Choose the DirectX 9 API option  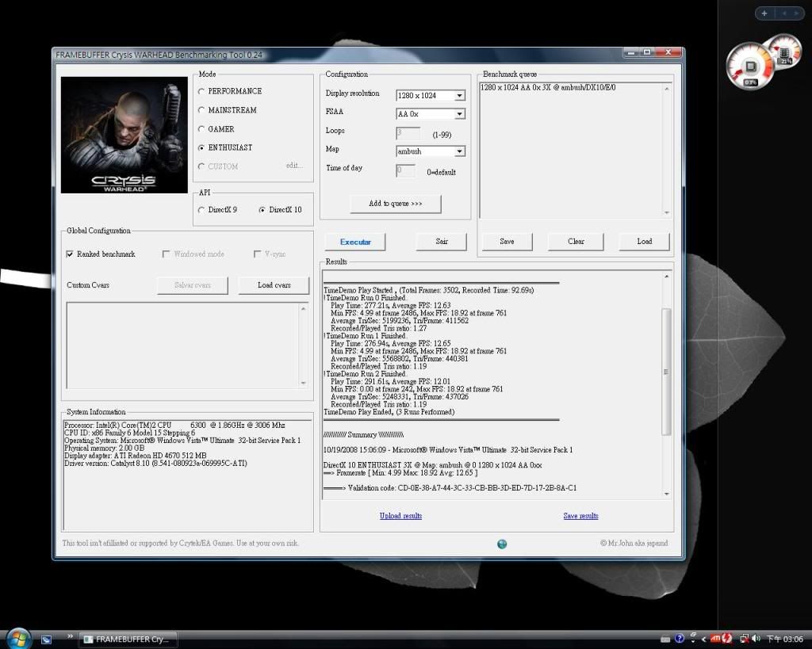[201, 210]
